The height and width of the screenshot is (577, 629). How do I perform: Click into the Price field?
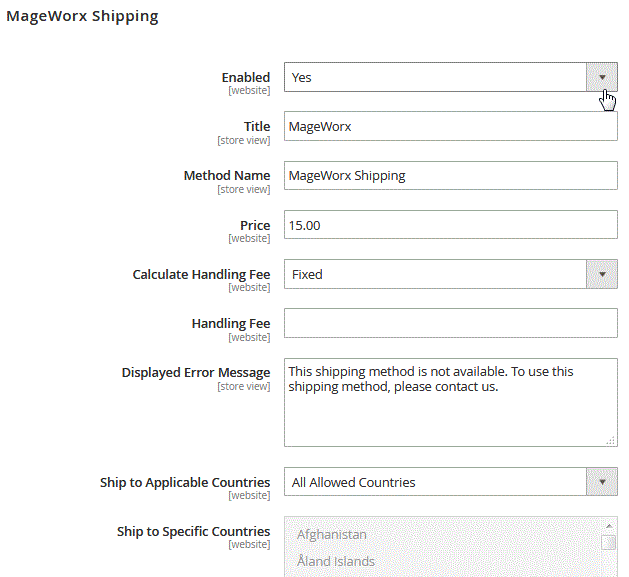450,225
